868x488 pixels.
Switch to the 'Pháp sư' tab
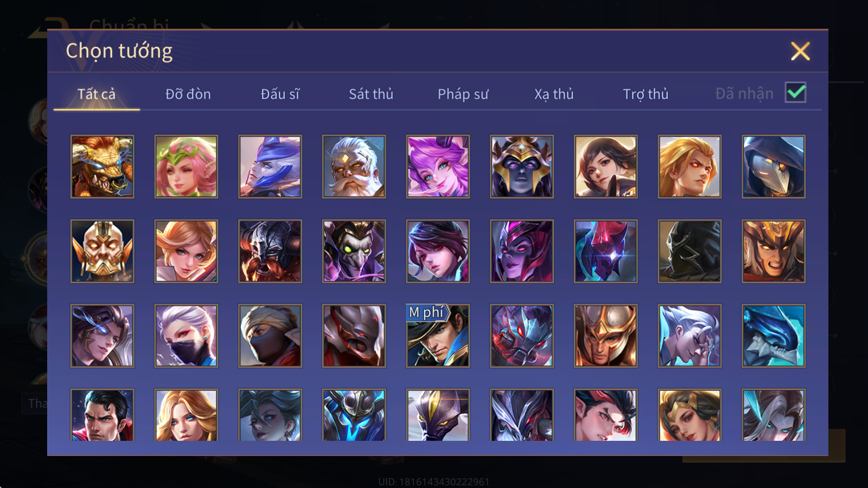[463, 94]
